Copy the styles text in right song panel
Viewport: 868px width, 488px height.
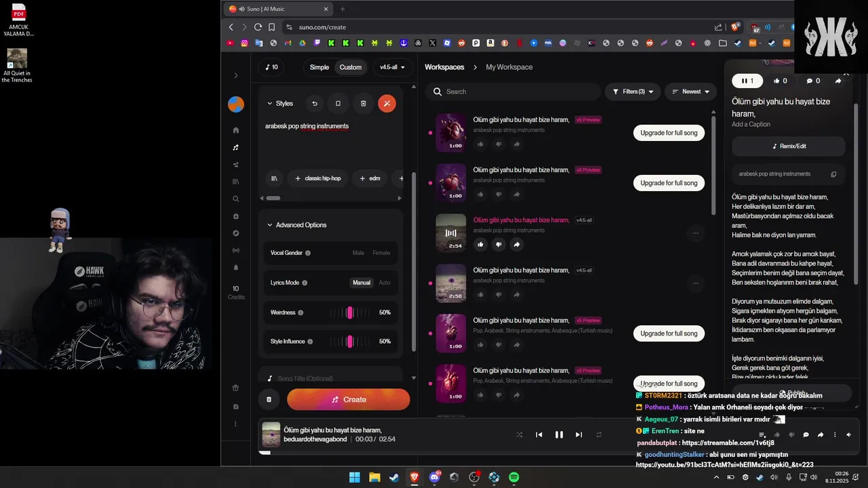coord(833,174)
